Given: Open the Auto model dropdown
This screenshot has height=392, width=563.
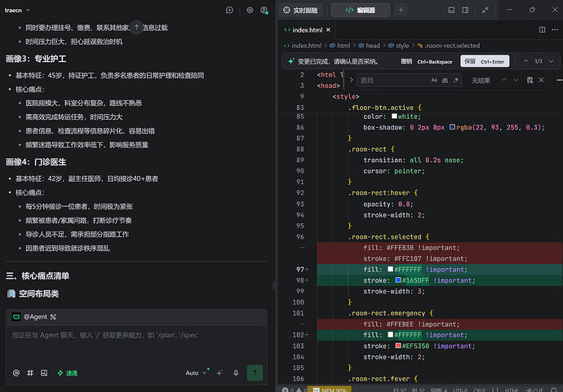Looking at the screenshot, I should pos(196,373).
